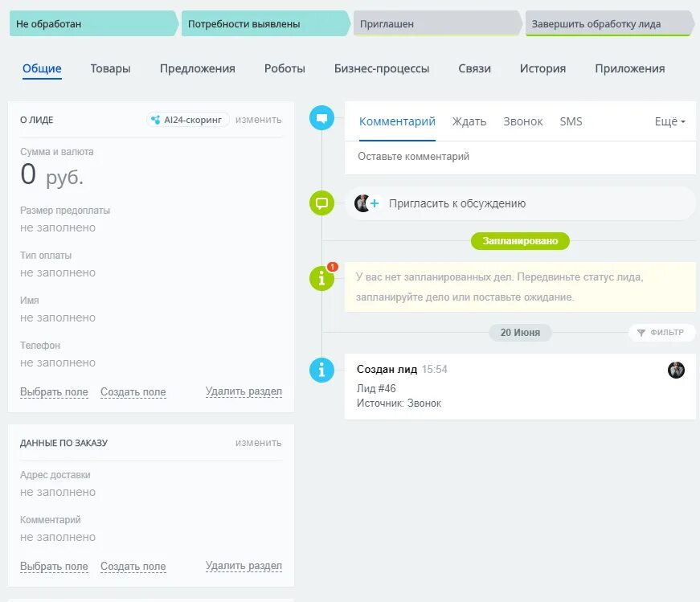
Task: Expand the Ещё dropdown menu
Action: click(x=669, y=121)
